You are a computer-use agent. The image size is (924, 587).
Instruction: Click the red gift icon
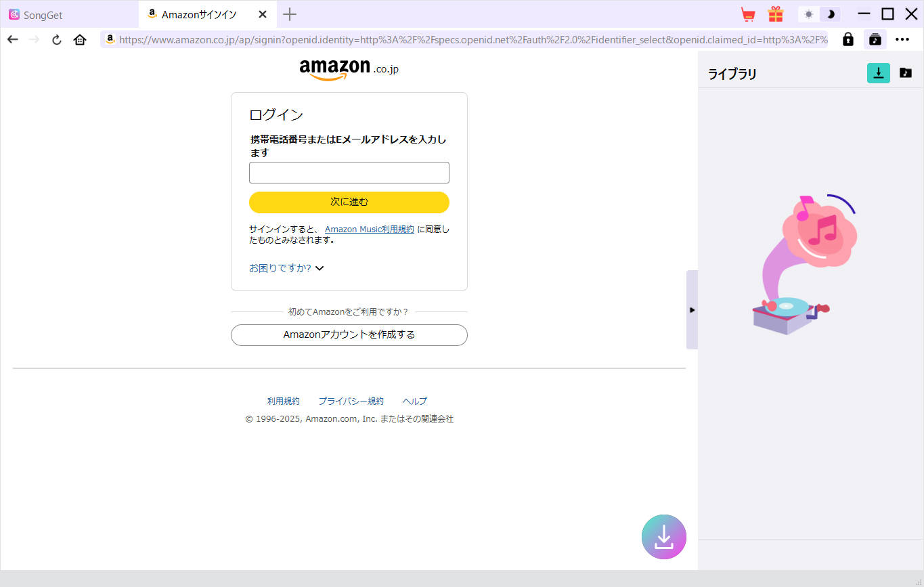pos(775,14)
